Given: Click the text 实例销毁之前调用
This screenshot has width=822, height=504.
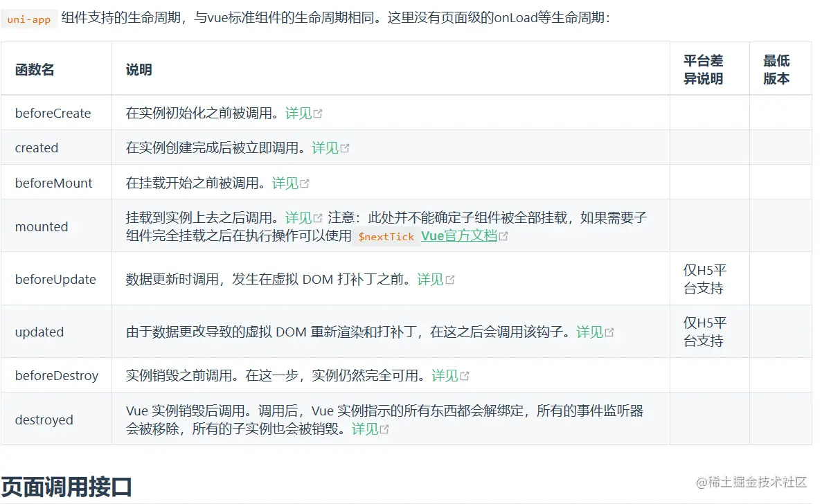Looking at the screenshot, I should pyautogui.click(x=179, y=376).
